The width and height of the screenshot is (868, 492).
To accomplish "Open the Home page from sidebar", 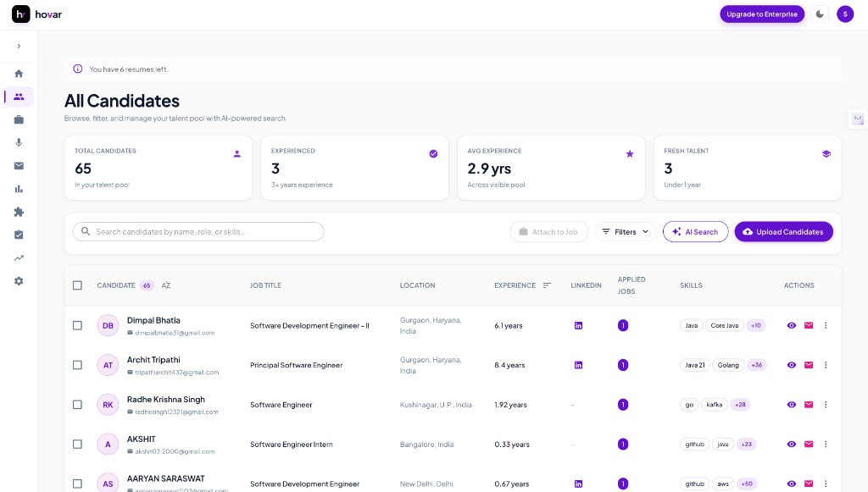I will pos(19,74).
